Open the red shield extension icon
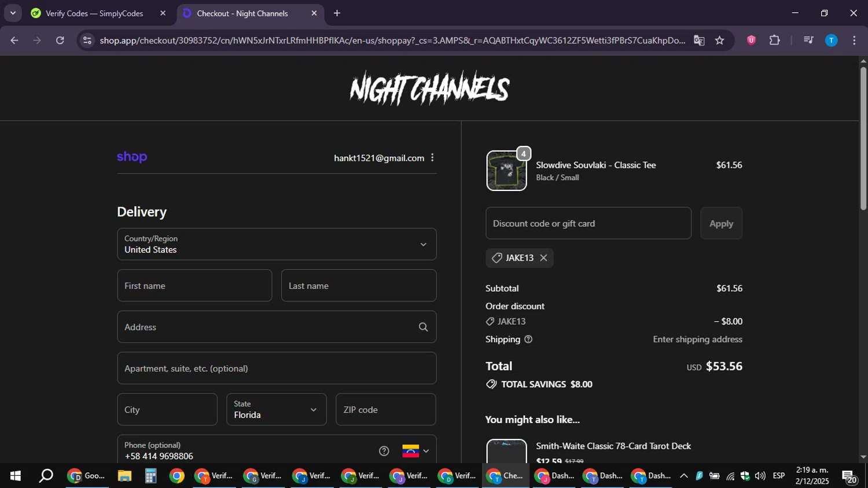Viewport: 868px width, 488px height. 751,41
